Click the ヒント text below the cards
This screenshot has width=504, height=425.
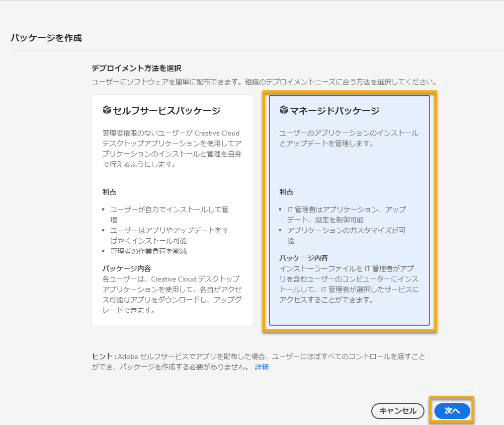click(258, 361)
